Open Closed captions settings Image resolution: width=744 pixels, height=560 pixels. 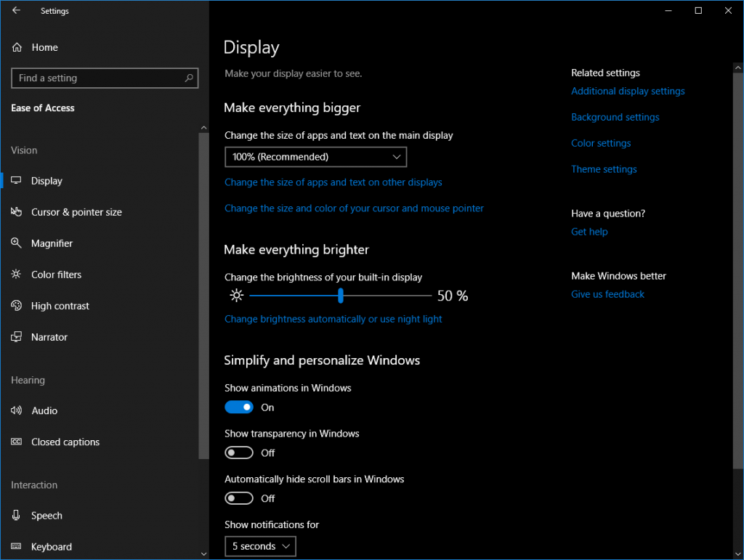(16, 442)
